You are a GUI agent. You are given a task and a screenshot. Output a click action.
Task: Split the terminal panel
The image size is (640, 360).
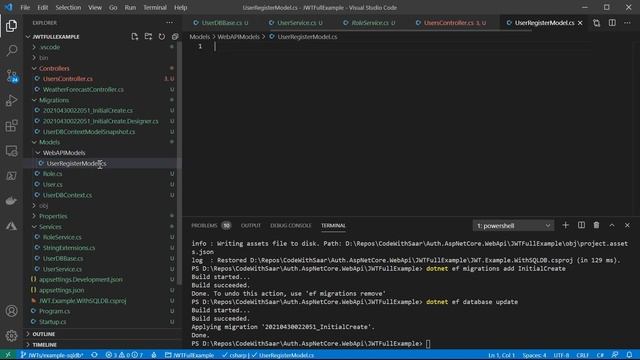click(x=581, y=225)
